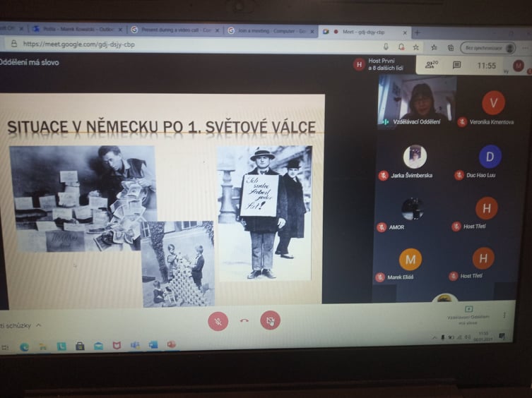The image size is (532, 398).
Task: Open Microsoft Edge in the Windows taskbar
Action: pos(25,346)
